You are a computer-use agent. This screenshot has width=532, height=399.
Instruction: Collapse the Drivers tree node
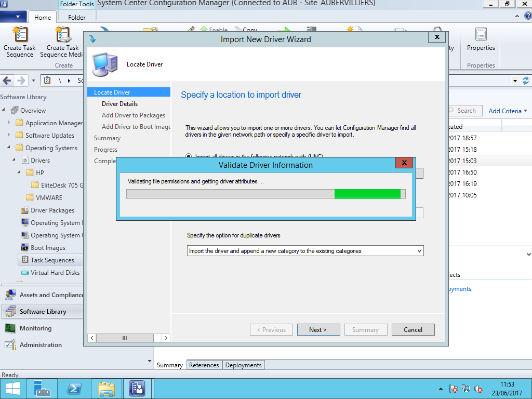14,160
